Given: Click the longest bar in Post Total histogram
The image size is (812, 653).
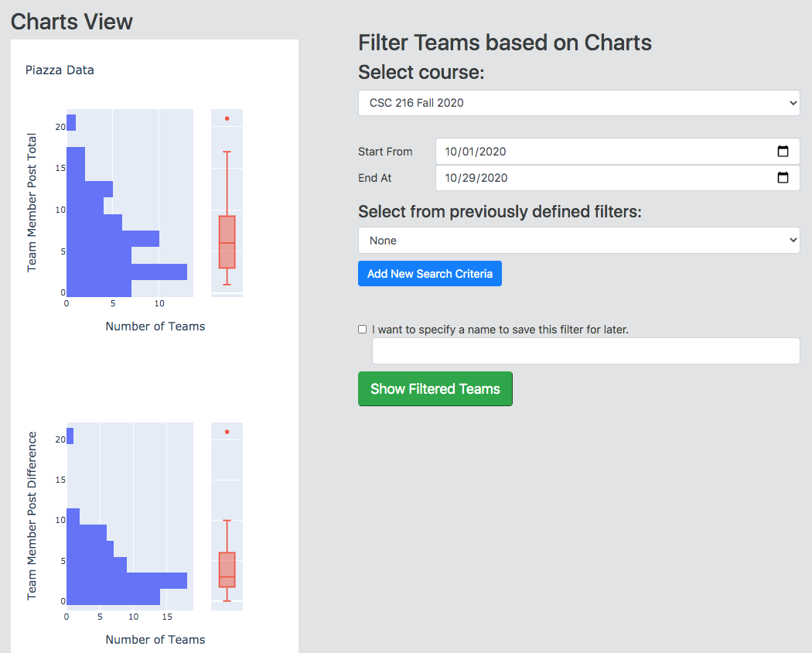Looking at the screenshot, I should pyautogui.click(x=127, y=272).
